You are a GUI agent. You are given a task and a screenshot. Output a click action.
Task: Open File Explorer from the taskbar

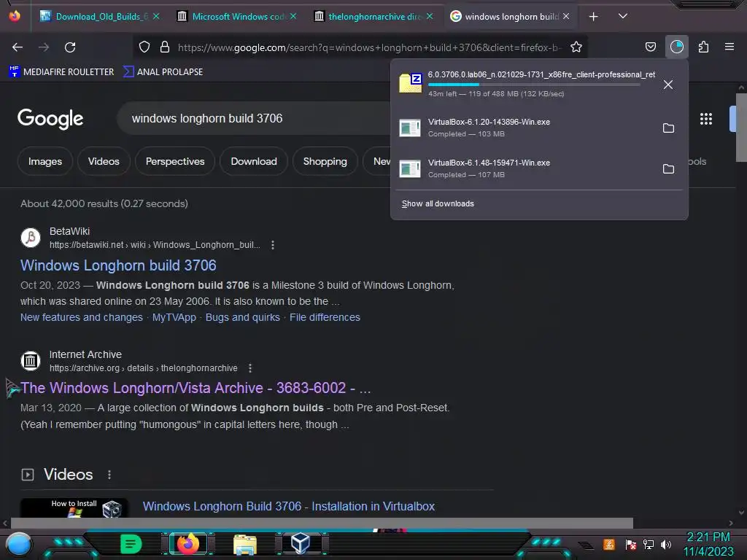[245, 544]
